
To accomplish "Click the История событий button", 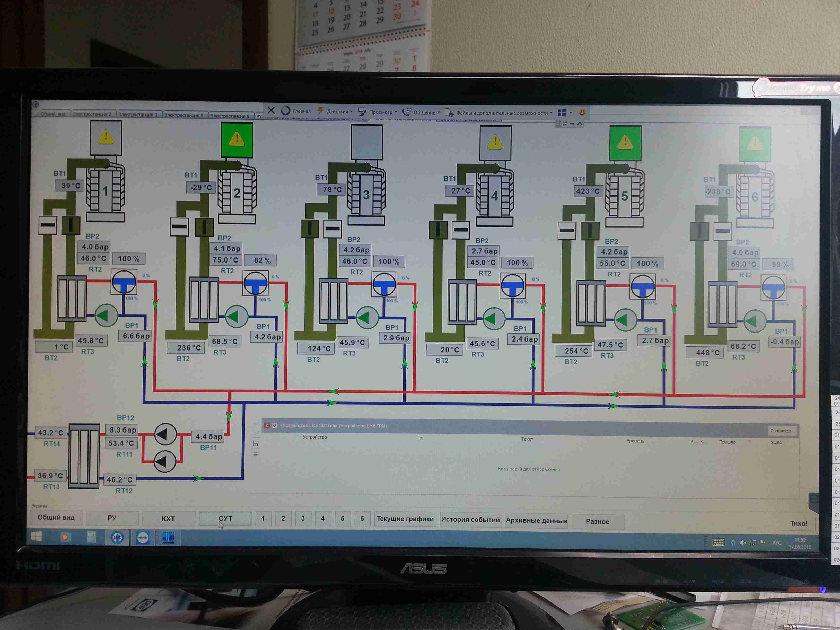I will 470,520.
